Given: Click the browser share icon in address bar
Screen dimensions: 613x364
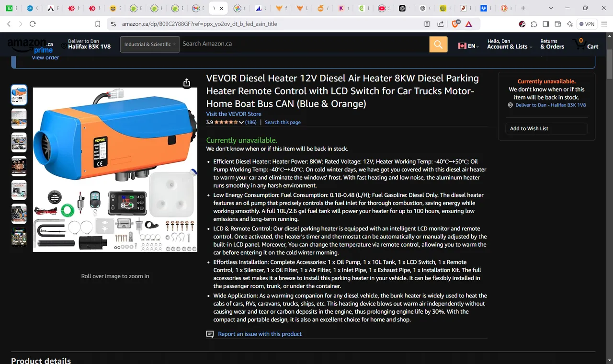Looking at the screenshot, I should pos(441,24).
